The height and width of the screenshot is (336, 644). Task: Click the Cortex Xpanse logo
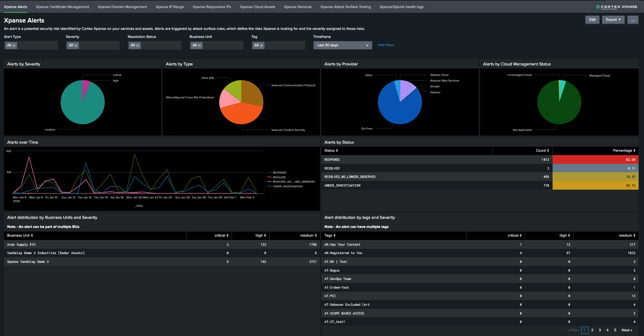617,7
